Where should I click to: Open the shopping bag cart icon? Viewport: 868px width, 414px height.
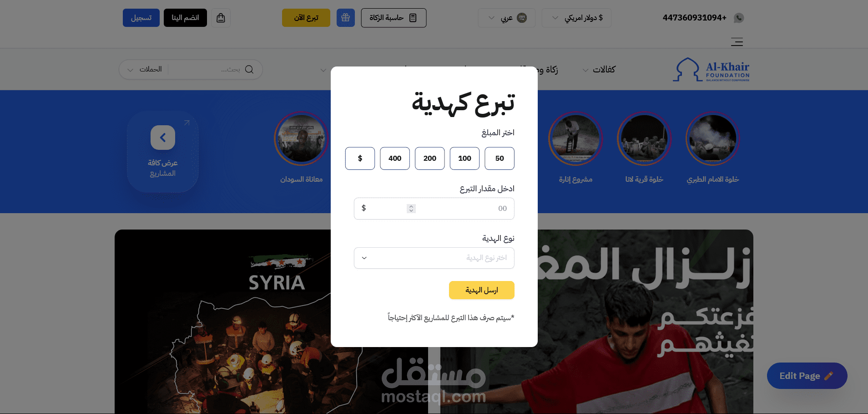(x=221, y=18)
